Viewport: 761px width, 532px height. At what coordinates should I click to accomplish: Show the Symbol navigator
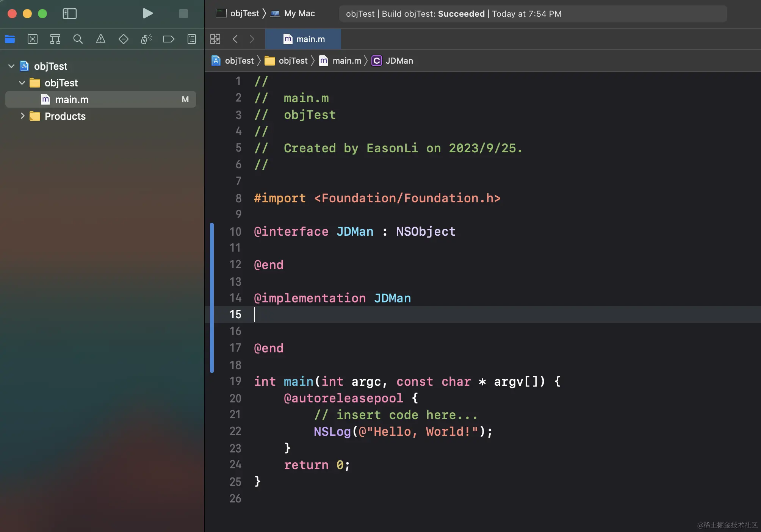click(x=55, y=39)
